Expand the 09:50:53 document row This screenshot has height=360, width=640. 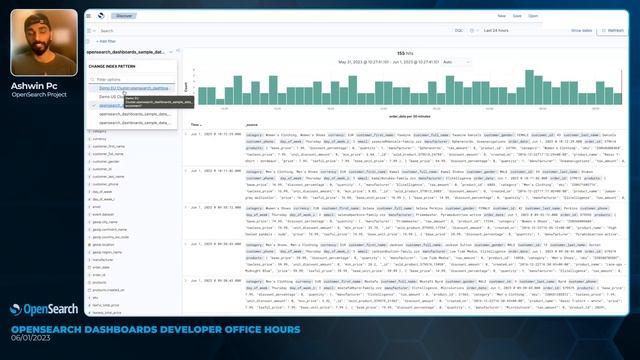pyautogui.click(x=186, y=244)
